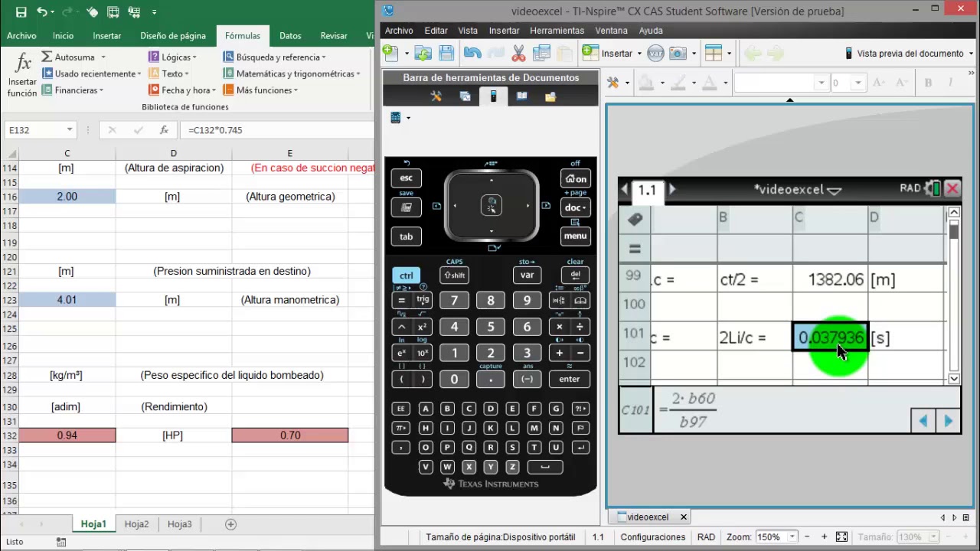Click the doc key on the calculator
Viewport: 980px width, 551px height.
coord(575,207)
